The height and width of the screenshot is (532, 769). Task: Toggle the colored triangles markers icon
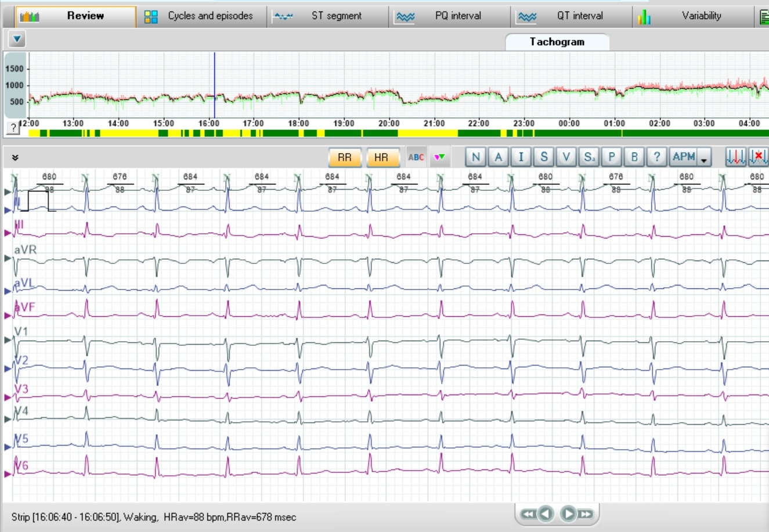point(440,157)
